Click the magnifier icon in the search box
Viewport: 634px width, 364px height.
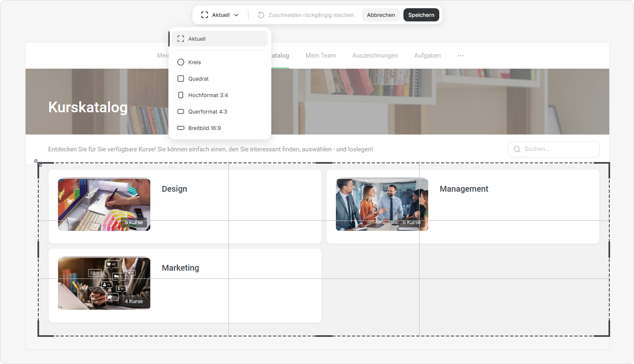tap(517, 149)
